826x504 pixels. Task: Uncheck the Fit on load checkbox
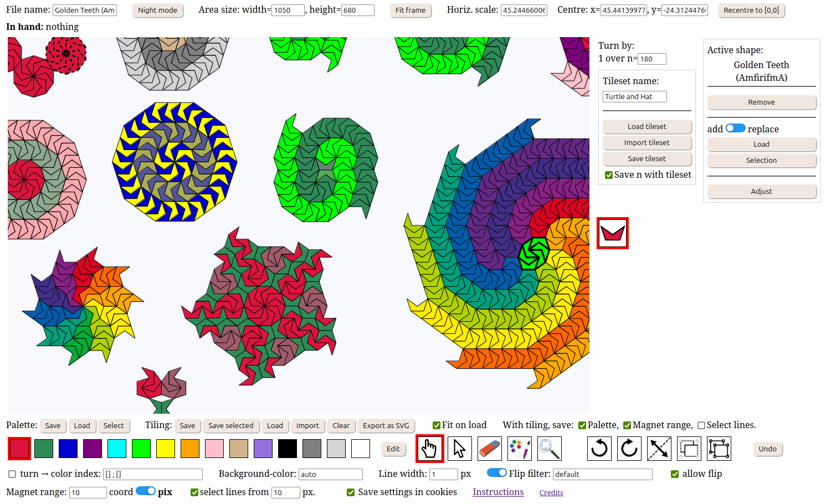point(437,425)
